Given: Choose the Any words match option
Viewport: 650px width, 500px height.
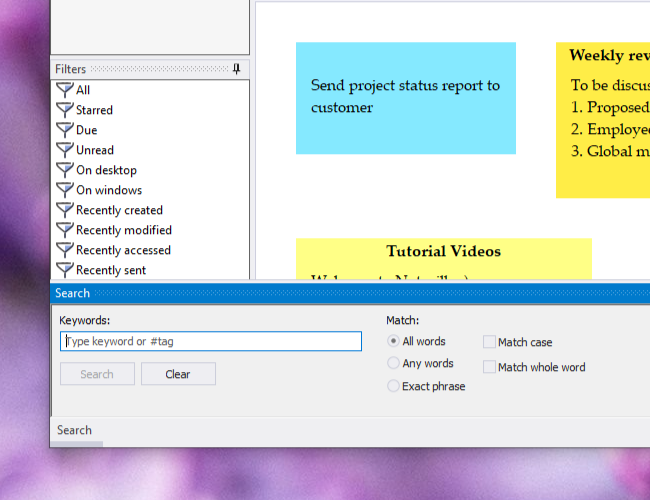Looking at the screenshot, I should [393, 363].
